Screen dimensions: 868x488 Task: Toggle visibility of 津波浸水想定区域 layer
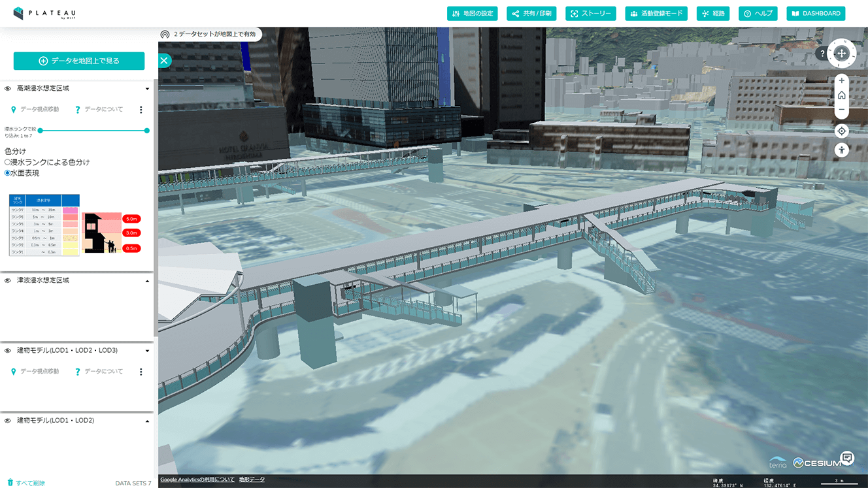pyautogui.click(x=8, y=280)
